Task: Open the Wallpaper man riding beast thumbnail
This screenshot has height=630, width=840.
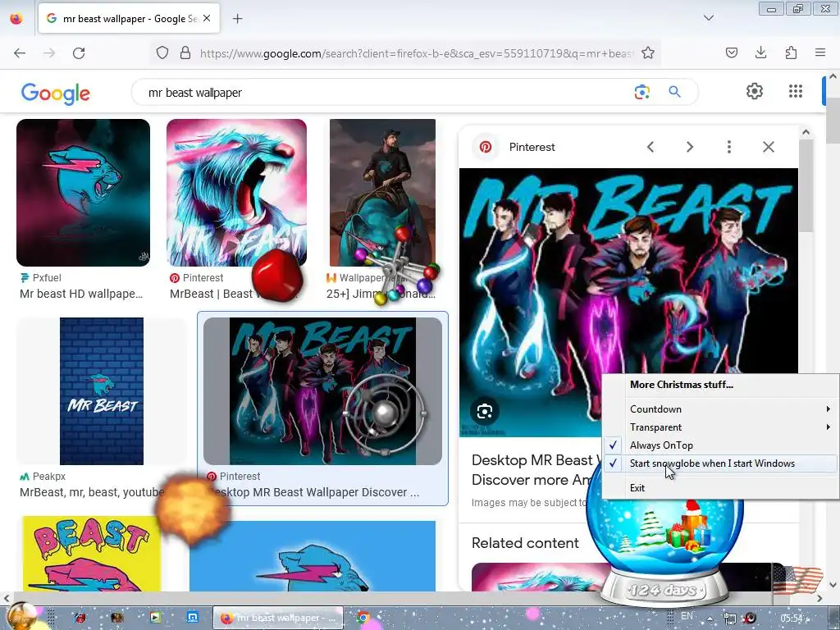Action: [382, 192]
